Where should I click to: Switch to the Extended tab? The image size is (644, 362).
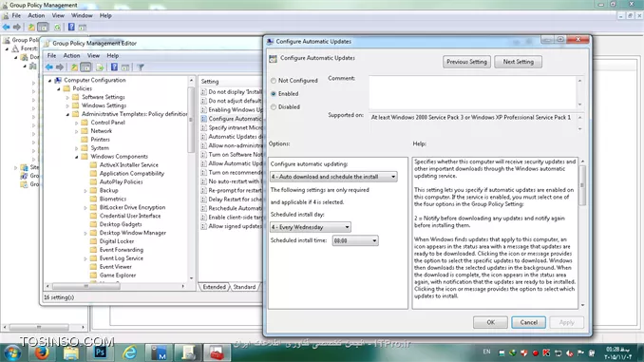click(x=214, y=287)
